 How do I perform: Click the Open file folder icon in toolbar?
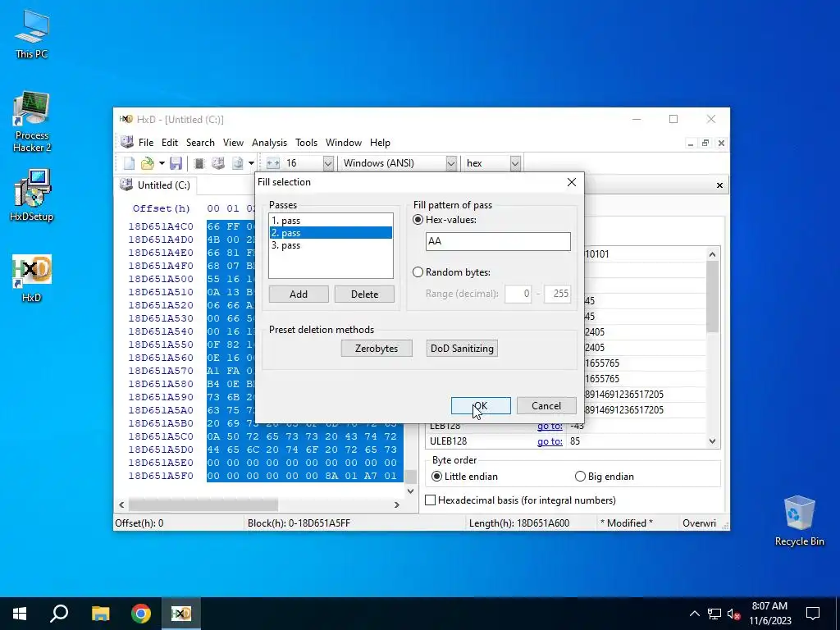147,163
